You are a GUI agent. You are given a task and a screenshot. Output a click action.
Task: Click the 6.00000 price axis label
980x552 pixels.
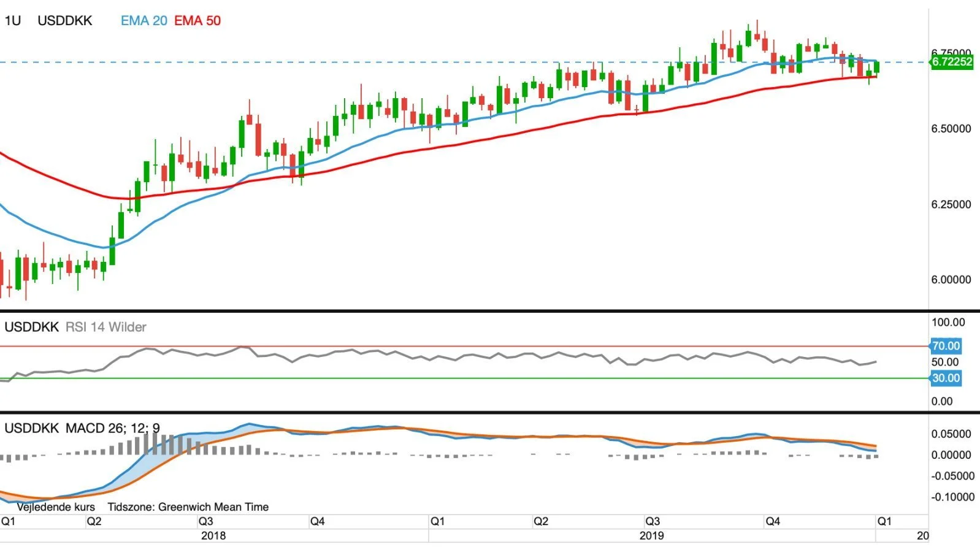(x=951, y=280)
